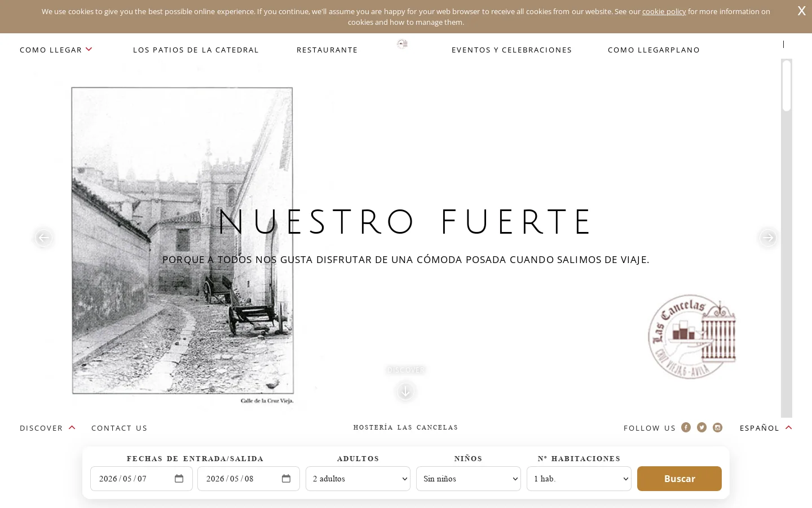Click the FOLLOW US label

point(650,428)
